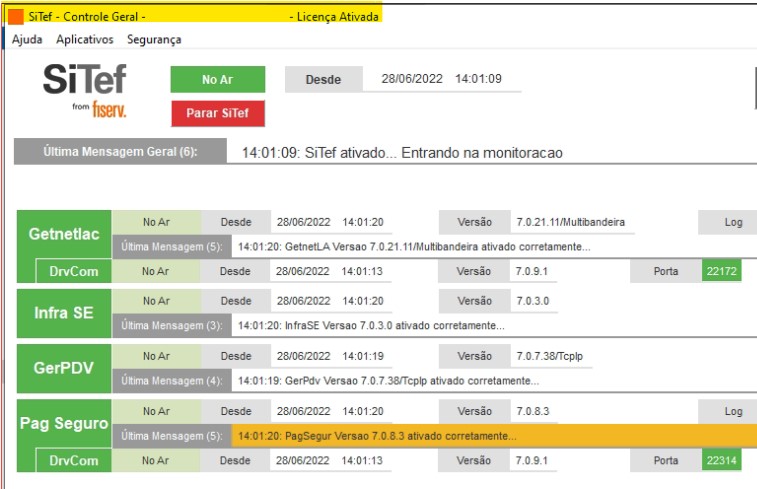Click Porta label beside 22314

tap(666, 461)
